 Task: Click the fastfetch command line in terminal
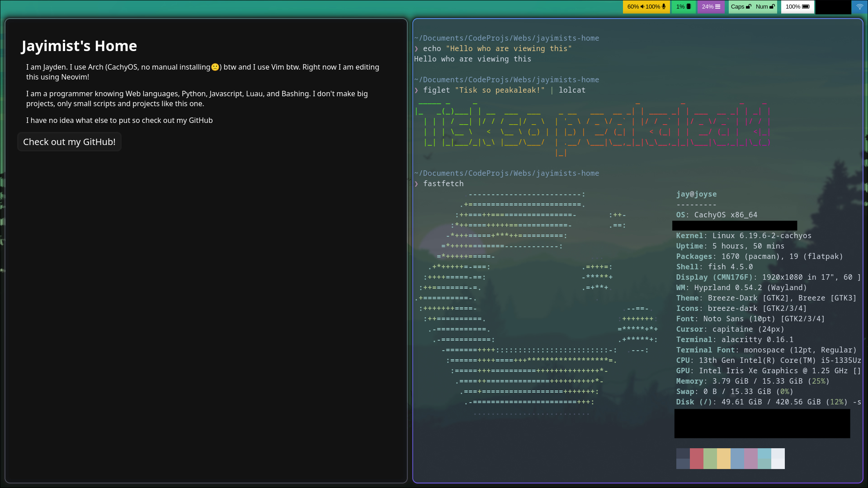[x=443, y=184]
